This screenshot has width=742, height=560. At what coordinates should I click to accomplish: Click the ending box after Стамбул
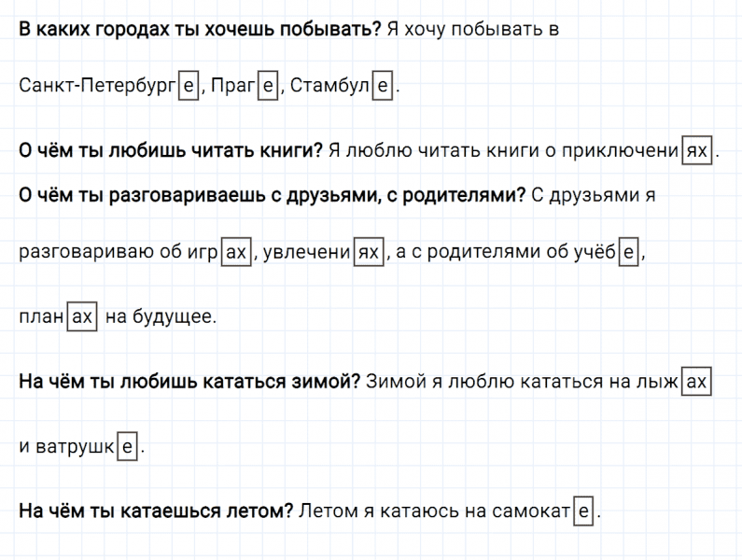coord(383,86)
